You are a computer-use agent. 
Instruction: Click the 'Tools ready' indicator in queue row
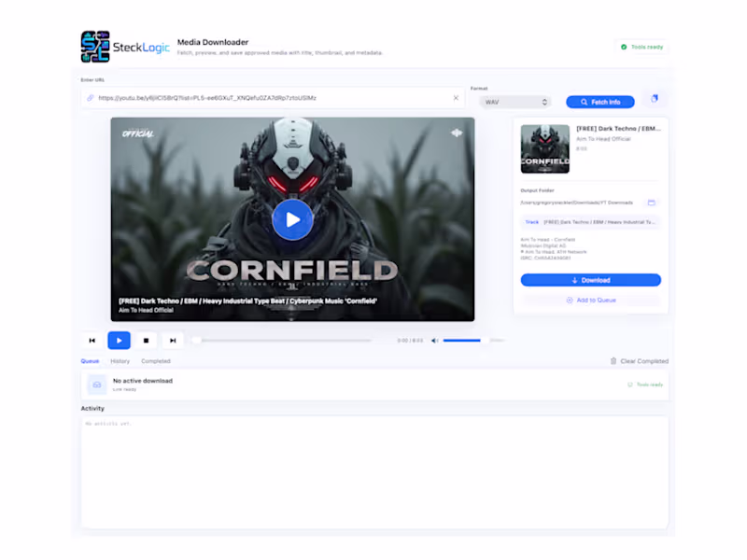click(x=645, y=385)
